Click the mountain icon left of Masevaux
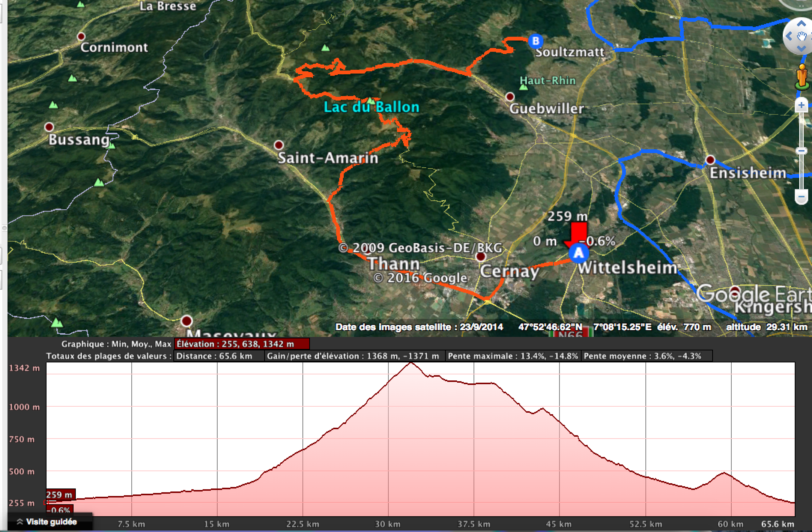The image size is (812, 532). [57, 322]
